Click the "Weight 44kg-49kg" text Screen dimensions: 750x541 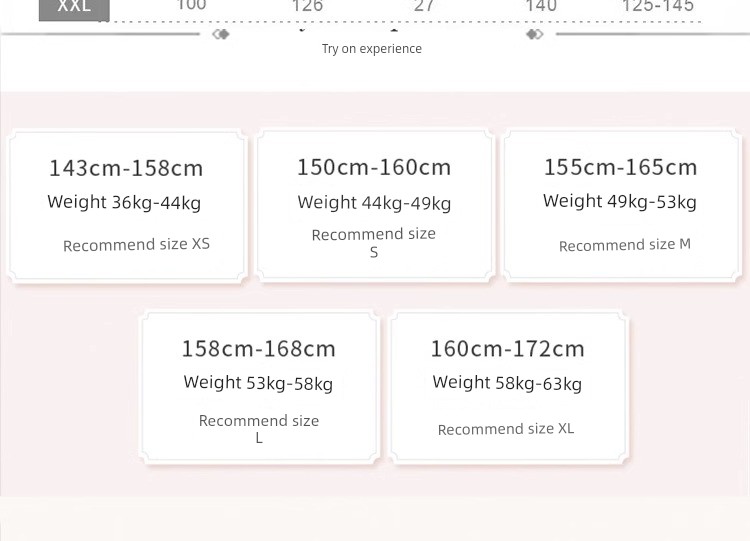click(x=374, y=203)
